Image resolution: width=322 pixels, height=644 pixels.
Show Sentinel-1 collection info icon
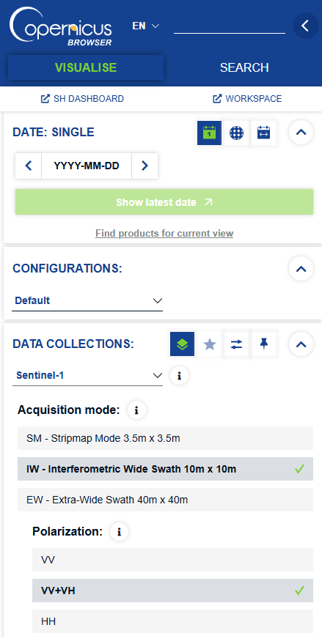(179, 375)
